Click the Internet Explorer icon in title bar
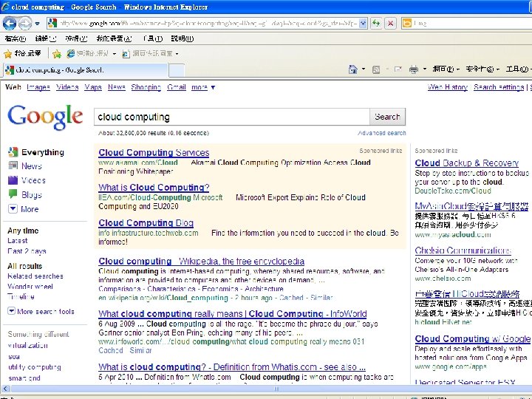The image size is (532, 399). pos(5,7)
